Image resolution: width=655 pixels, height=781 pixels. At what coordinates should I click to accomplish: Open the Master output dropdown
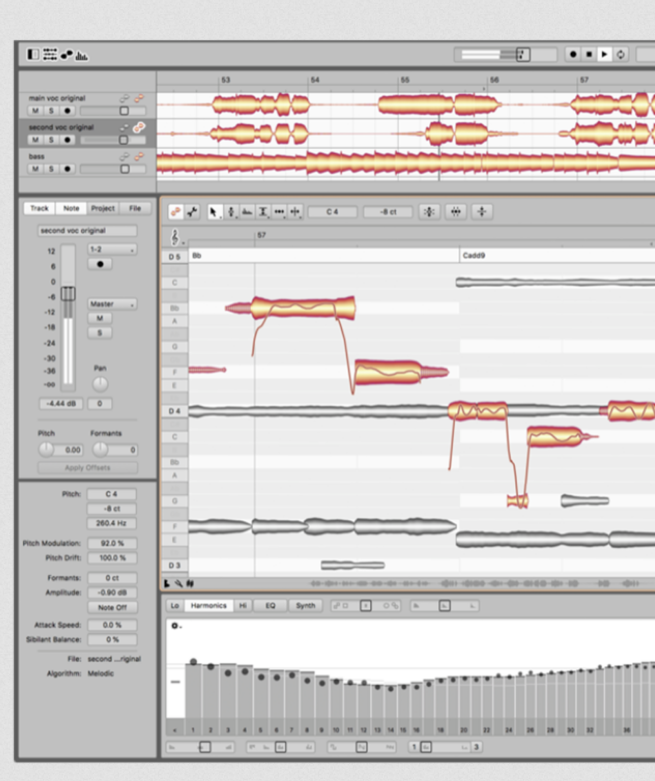(112, 304)
